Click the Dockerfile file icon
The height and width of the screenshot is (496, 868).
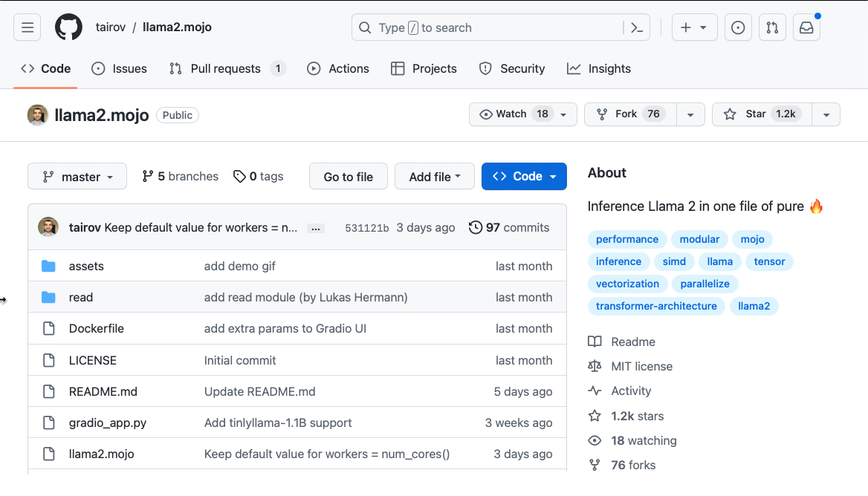[x=49, y=328]
